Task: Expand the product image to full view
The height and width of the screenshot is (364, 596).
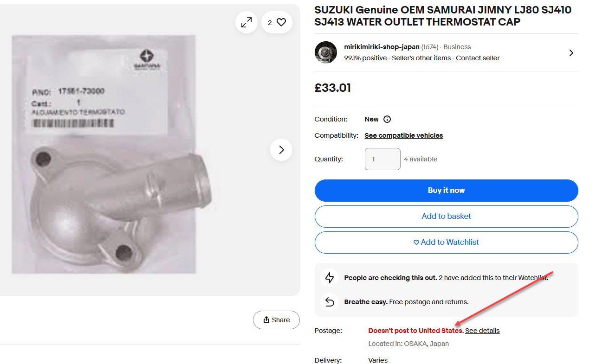Action: 246,22
